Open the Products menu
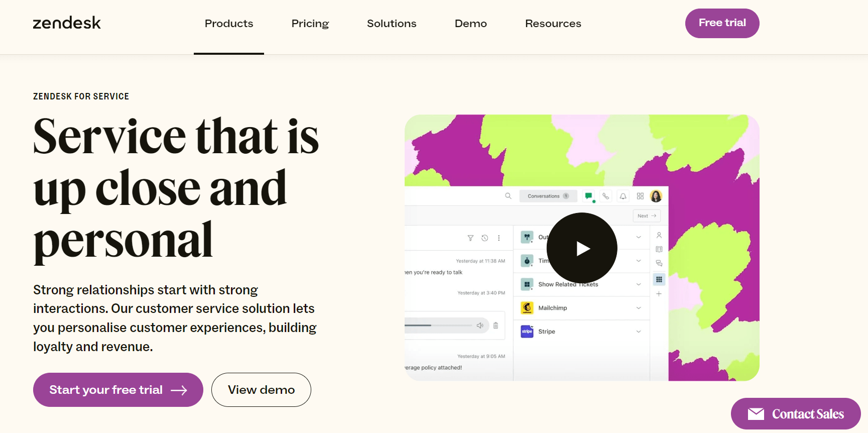Image resolution: width=868 pixels, height=433 pixels. [x=229, y=24]
